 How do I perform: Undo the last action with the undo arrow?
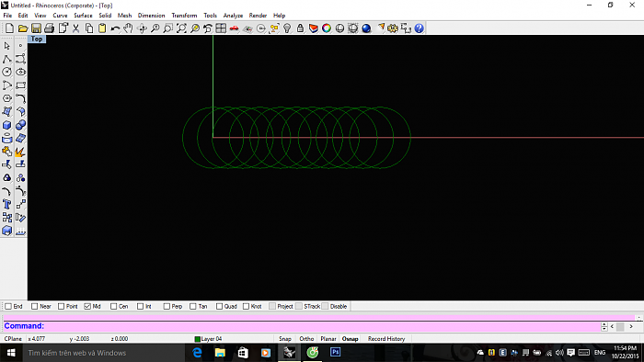(x=115, y=28)
